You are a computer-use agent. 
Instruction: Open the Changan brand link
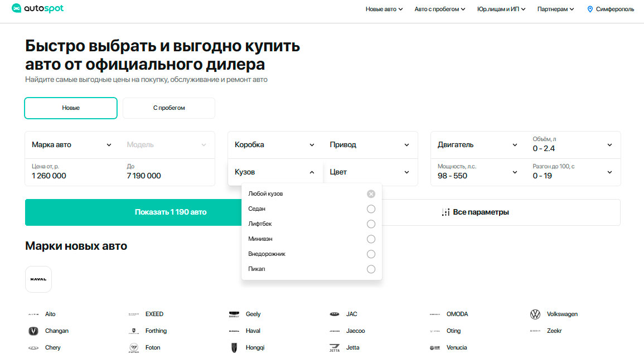coord(57,331)
